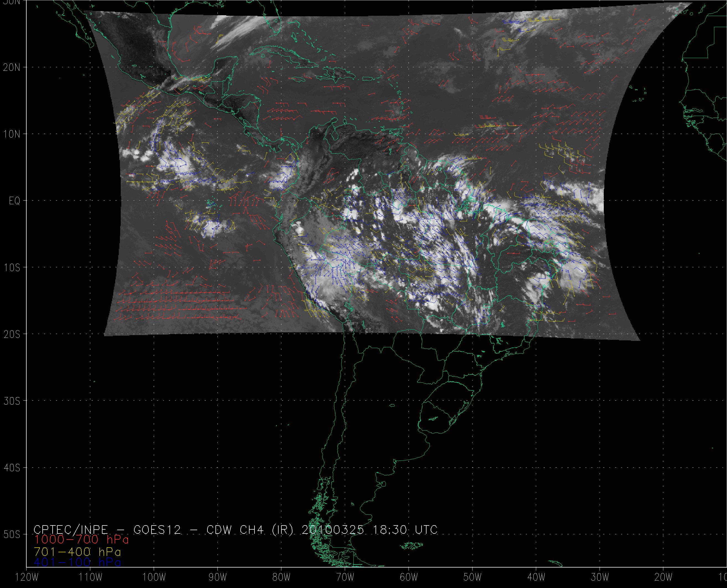Click the 20N latitude axis label
The width and height of the screenshot is (727, 588).
pos(12,68)
